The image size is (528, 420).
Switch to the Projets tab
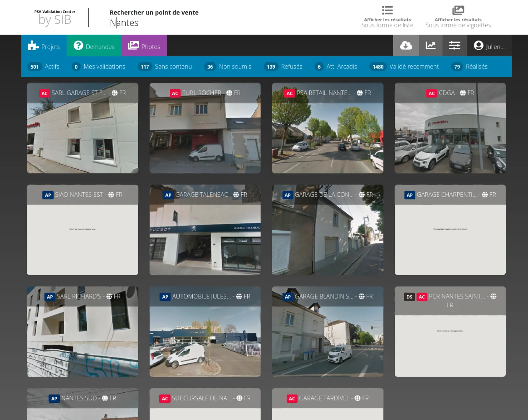[x=44, y=46]
